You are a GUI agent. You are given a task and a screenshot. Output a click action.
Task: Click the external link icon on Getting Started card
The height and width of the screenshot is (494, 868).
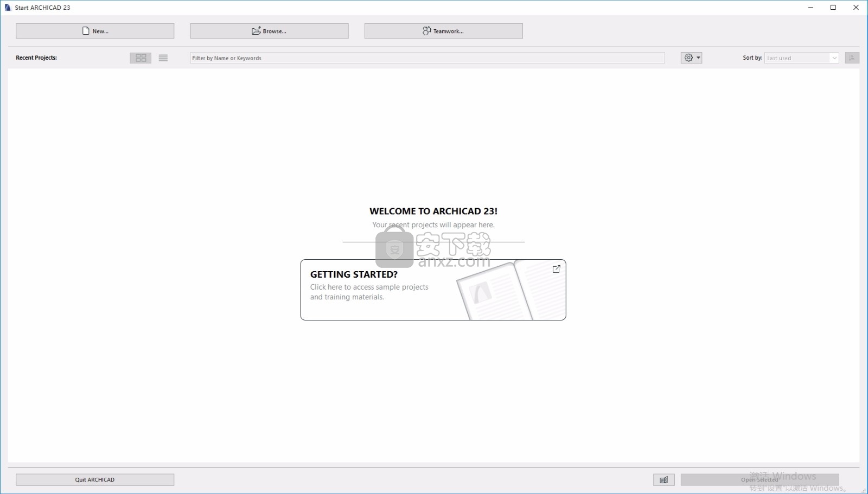point(556,269)
